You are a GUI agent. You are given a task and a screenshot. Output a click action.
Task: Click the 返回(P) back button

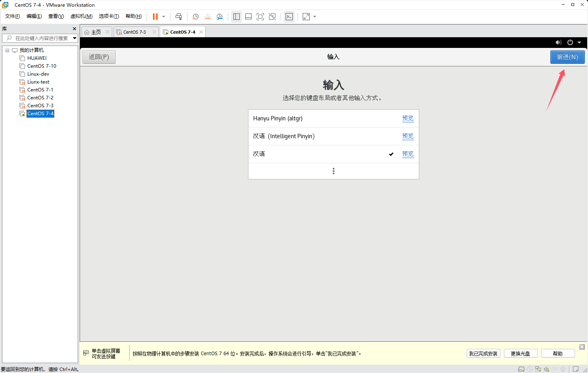(x=99, y=57)
